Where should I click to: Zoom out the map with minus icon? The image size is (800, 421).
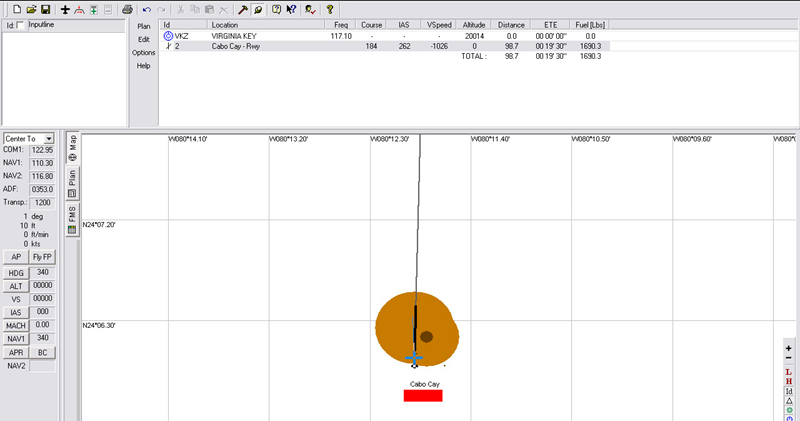(789, 358)
